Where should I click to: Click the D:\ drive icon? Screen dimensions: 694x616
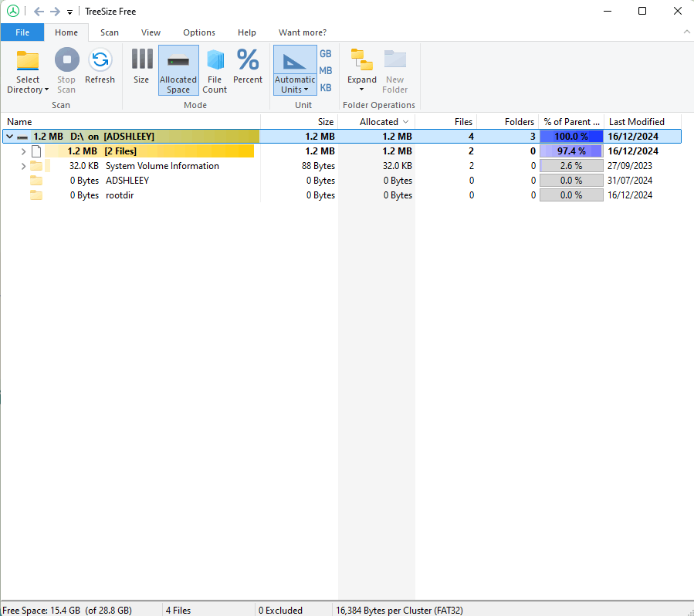pyautogui.click(x=22, y=137)
